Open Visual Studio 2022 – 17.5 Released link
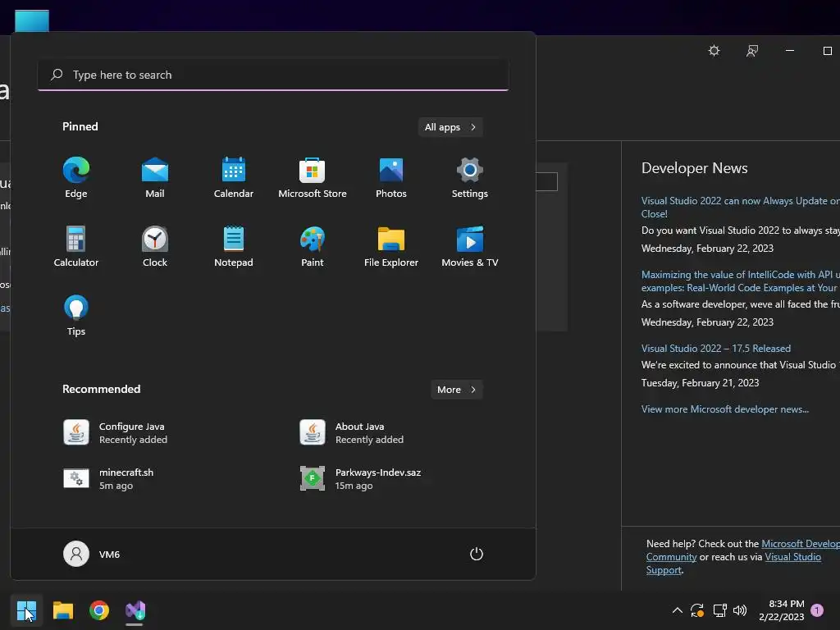 pos(715,348)
